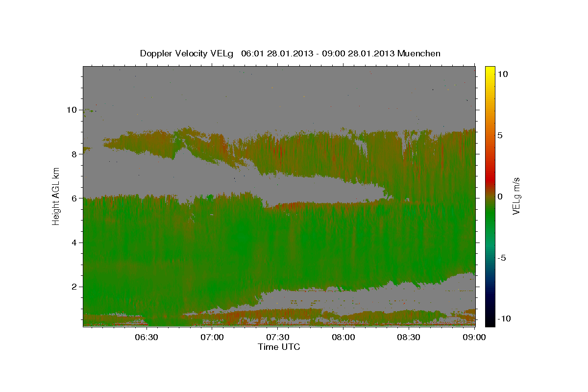Click the colorbar value -10 label

tap(504, 318)
